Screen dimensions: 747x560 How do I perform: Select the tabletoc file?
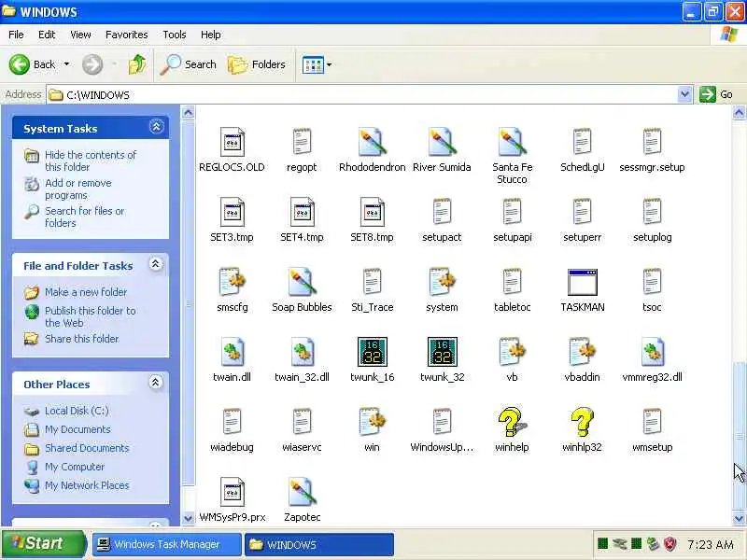tap(512, 282)
